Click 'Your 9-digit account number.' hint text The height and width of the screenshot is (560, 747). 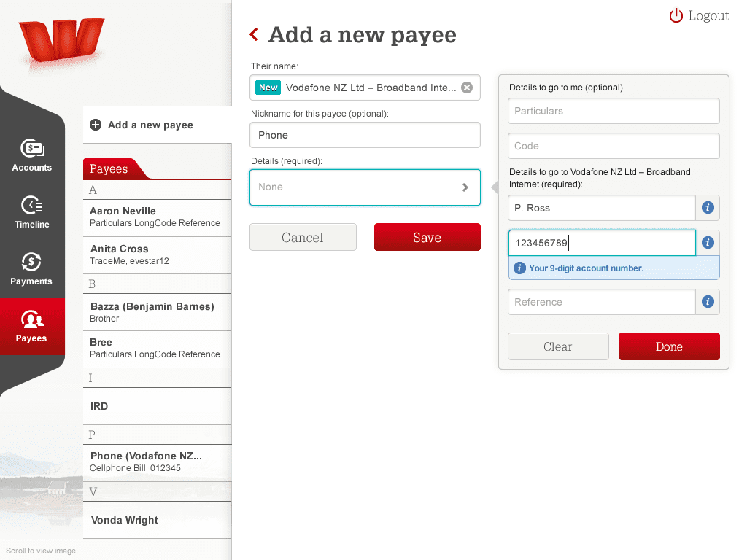[586, 268]
